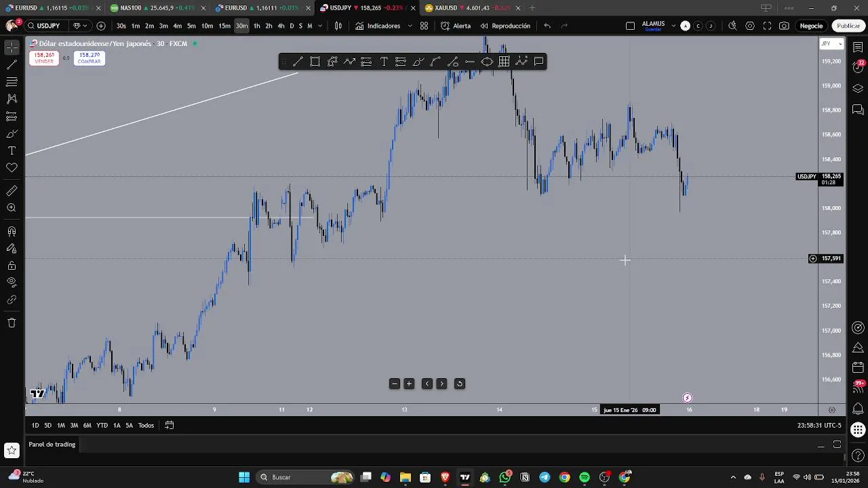Select zoom in magnifier tool
The height and width of the screenshot is (488, 868).
tap(12, 208)
